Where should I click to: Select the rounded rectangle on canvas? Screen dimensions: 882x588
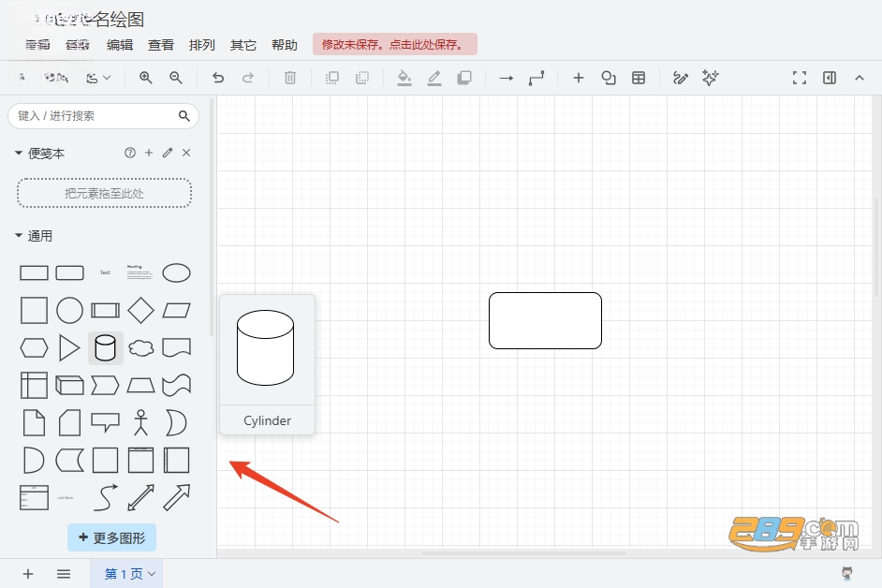click(545, 321)
